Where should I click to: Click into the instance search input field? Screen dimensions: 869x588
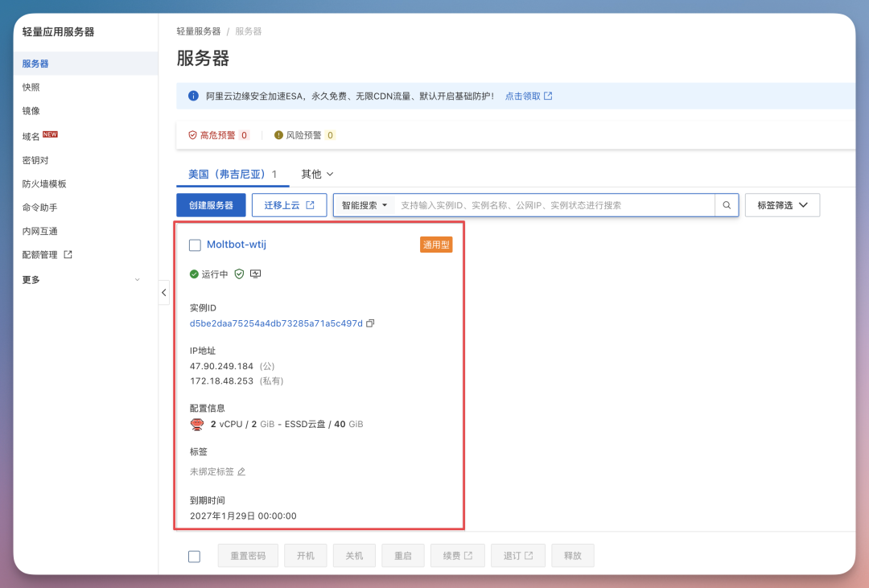click(523, 204)
